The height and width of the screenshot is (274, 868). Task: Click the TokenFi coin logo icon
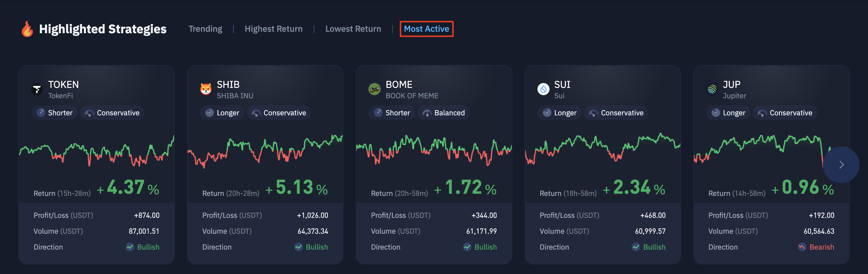tap(37, 89)
